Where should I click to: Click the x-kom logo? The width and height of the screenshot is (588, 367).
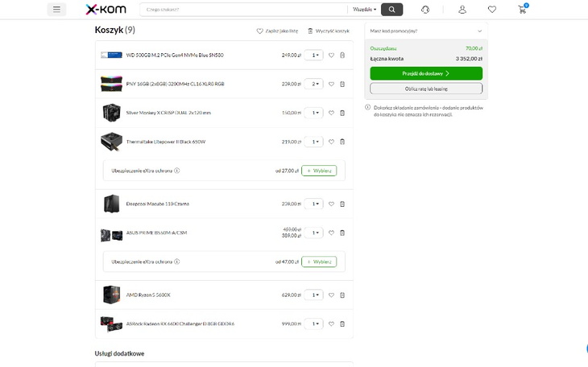(x=106, y=10)
